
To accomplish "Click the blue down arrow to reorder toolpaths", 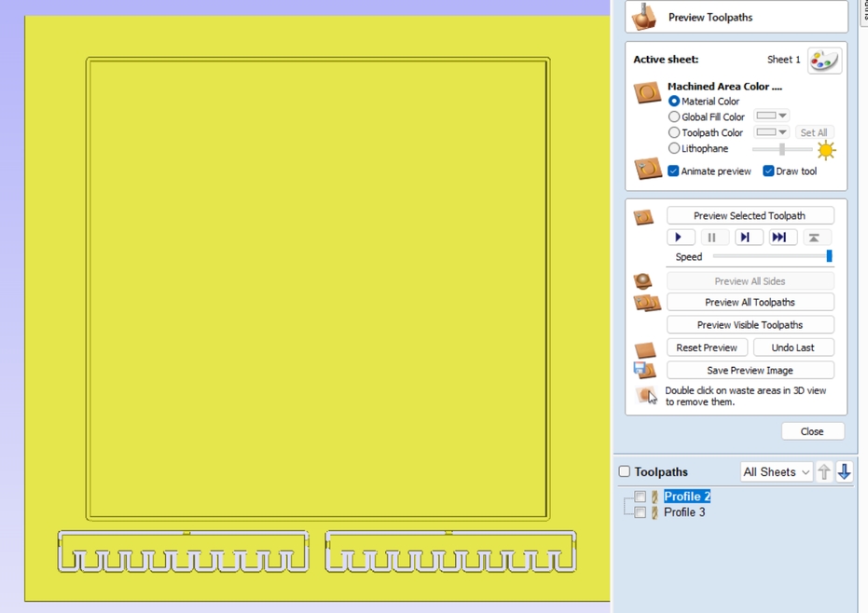I will point(844,472).
